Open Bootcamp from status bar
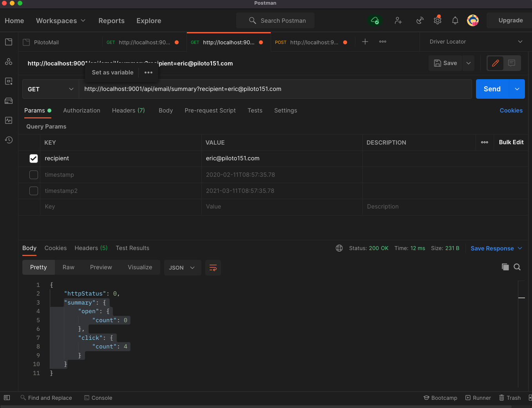The width and height of the screenshot is (532, 408). pyautogui.click(x=440, y=398)
